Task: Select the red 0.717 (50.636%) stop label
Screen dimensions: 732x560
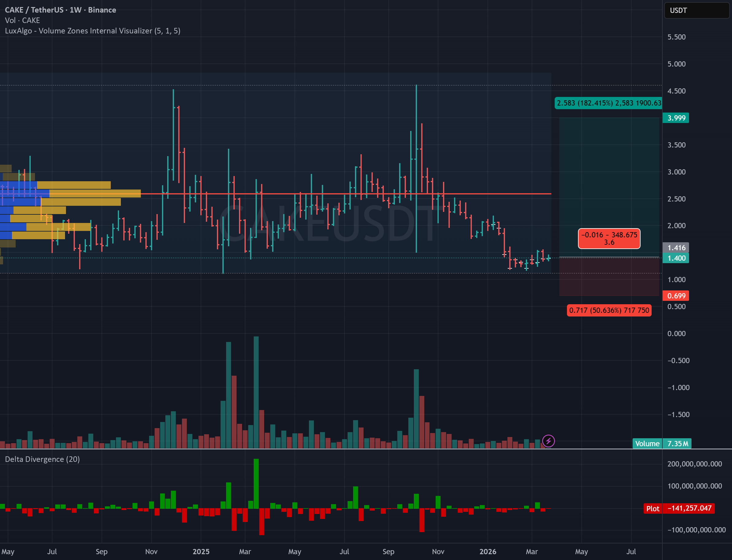Action: point(609,310)
